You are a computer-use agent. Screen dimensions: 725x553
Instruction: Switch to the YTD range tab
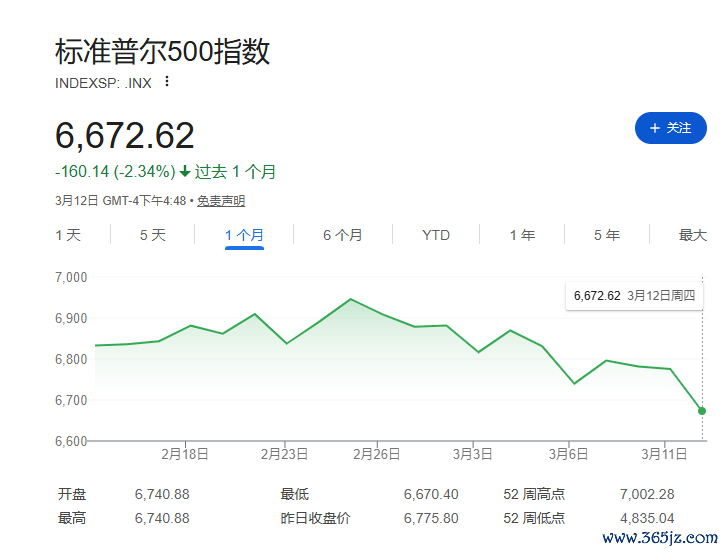click(436, 235)
